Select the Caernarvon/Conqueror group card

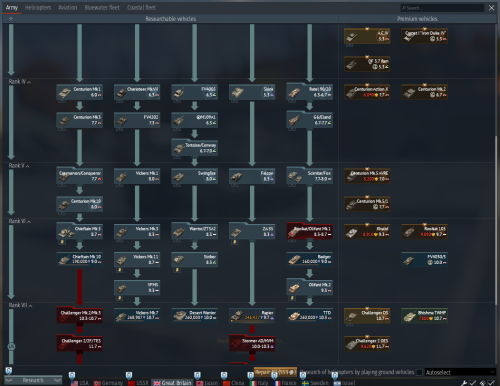79,176
